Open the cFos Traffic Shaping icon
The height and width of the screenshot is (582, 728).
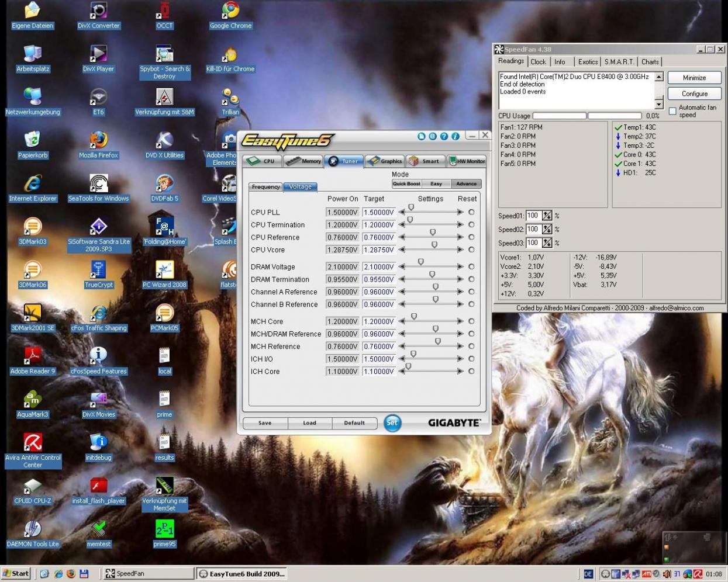[98, 314]
